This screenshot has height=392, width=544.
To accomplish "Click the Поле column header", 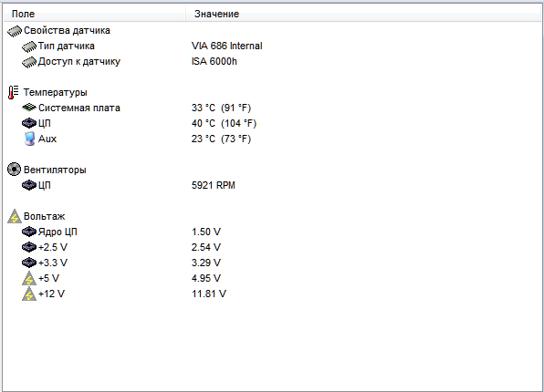I will click(x=94, y=14).
